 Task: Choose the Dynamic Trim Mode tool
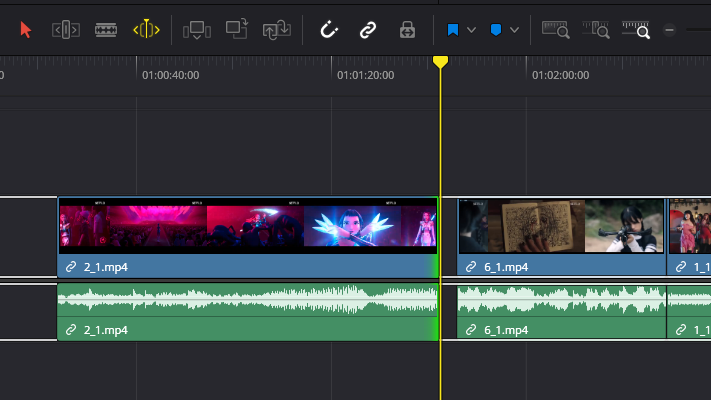click(106, 30)
